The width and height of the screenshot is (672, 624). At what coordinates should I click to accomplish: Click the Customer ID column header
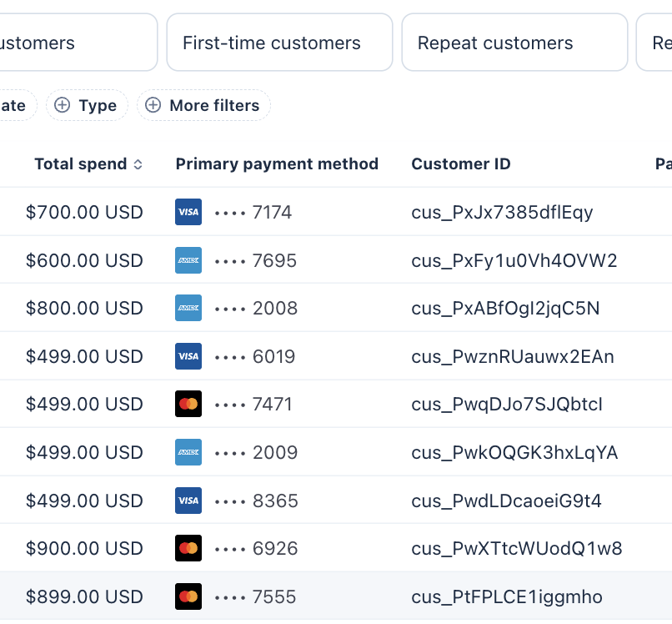click(461, 164)
